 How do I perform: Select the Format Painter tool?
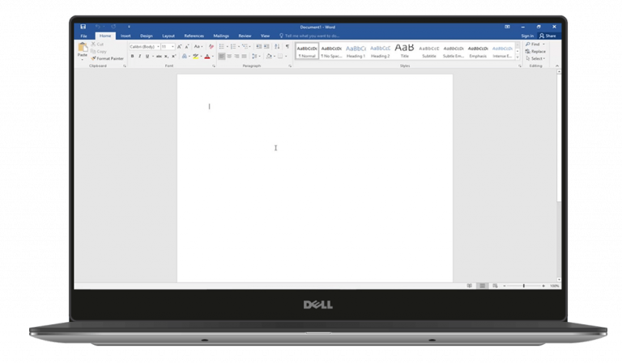coord(109,58)
